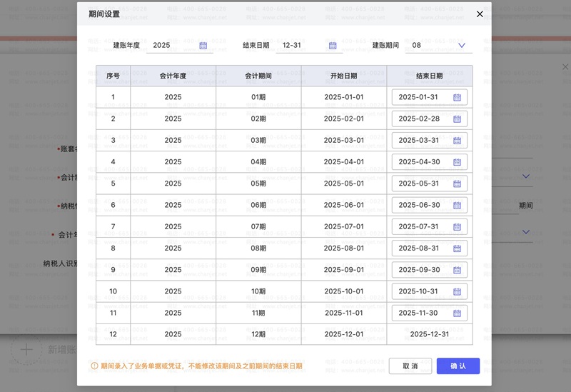
Task: Open calendar icon next to 结束日期 12-31
Action: pos(333,46)
